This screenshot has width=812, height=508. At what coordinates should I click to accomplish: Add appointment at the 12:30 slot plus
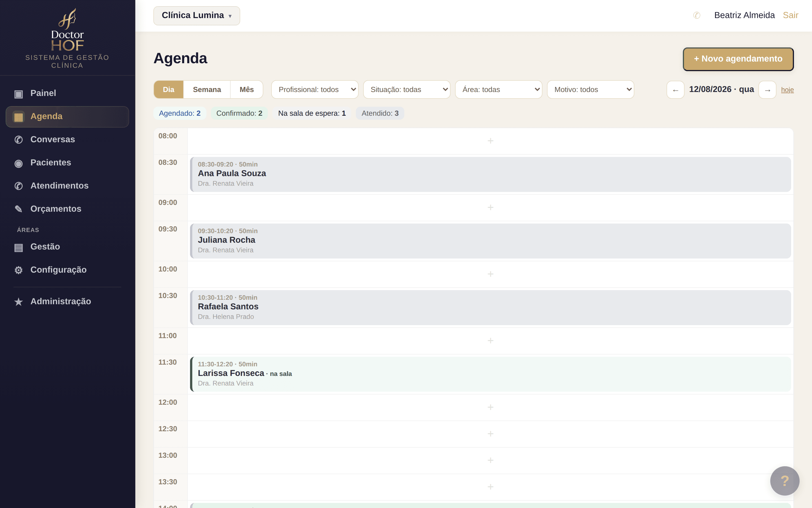coord(490,433)
